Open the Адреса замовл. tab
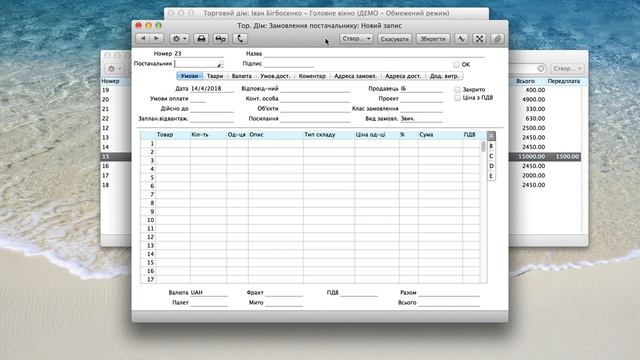Viewport: 640px width, 360px height. coord(355,76)
